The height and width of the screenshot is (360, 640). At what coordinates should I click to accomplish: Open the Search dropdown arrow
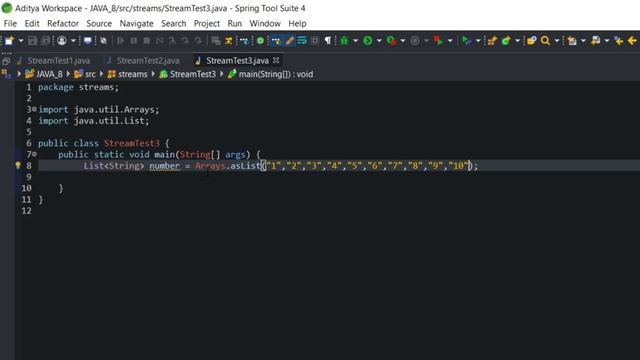[557, 41]
